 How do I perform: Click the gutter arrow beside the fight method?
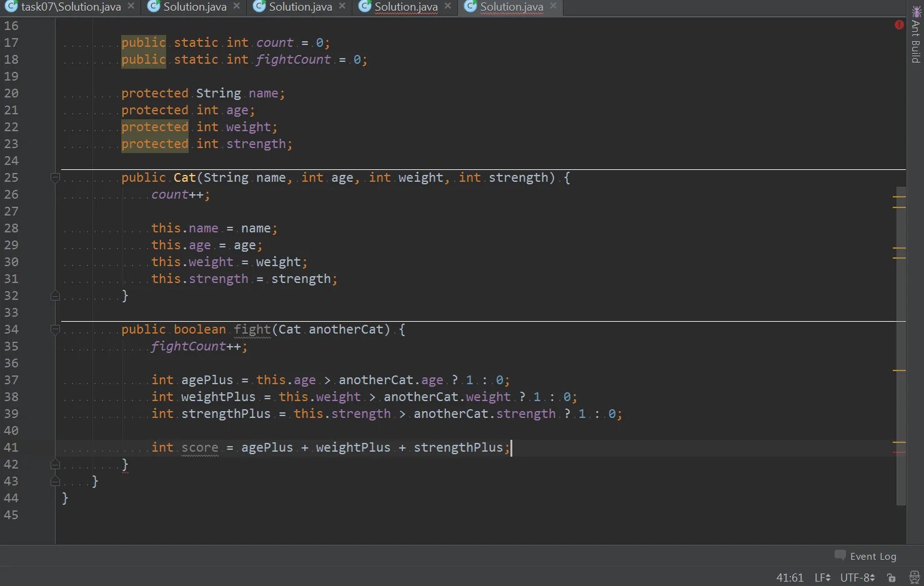(55, 329)
